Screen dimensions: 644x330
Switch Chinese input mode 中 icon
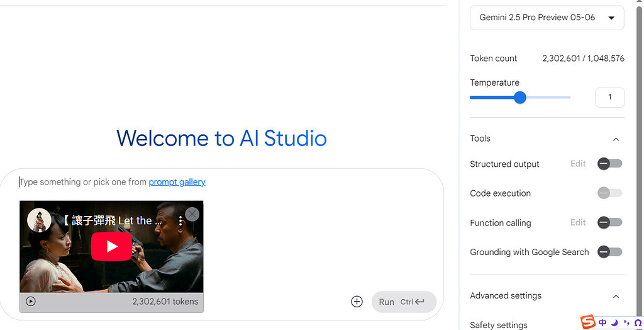[x=602, y=322]
